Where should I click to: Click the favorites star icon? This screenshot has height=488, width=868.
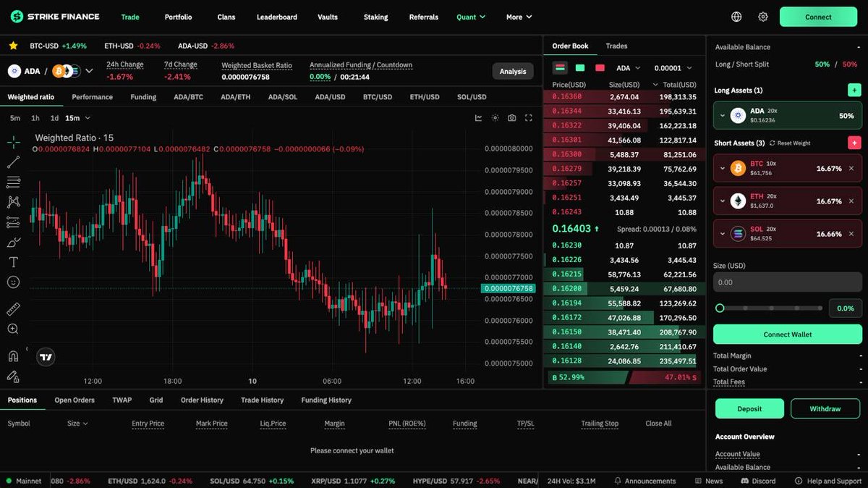13,46
